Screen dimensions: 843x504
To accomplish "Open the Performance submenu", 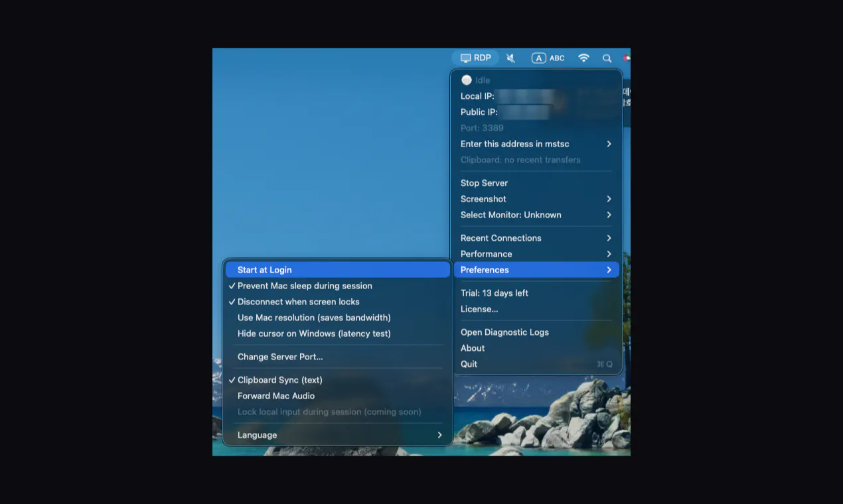I will click(536, 254).
